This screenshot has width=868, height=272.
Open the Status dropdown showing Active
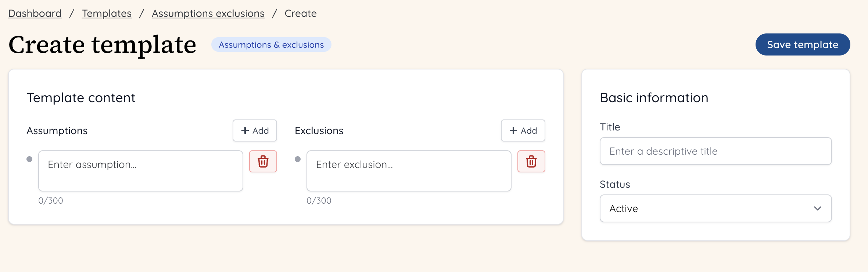coord(715,208)
